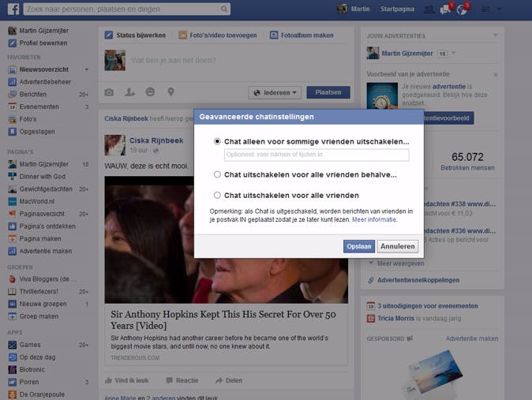
Task: Click the location pin icon in composer
Action: click(x=170, y=92)
